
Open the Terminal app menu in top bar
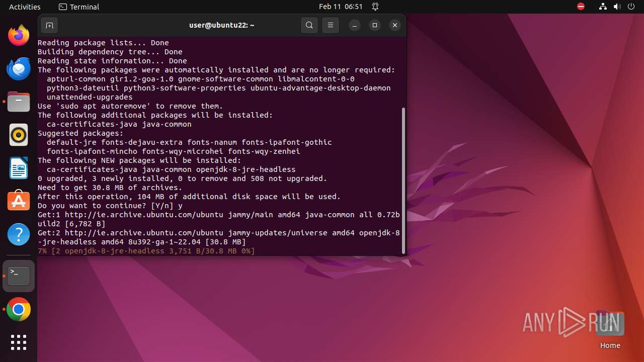pos(79,7)
